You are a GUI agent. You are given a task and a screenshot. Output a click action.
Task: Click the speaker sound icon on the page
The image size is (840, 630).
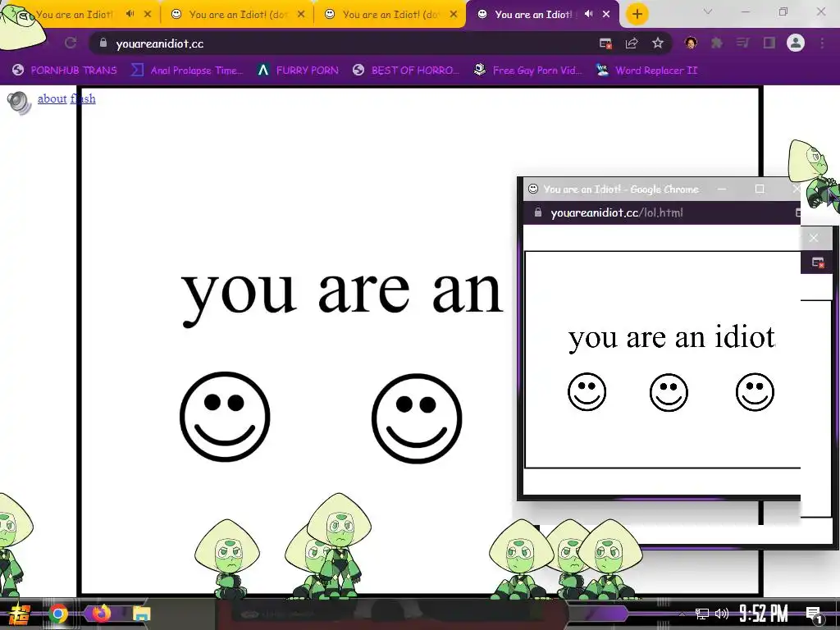tap(20, 103)
